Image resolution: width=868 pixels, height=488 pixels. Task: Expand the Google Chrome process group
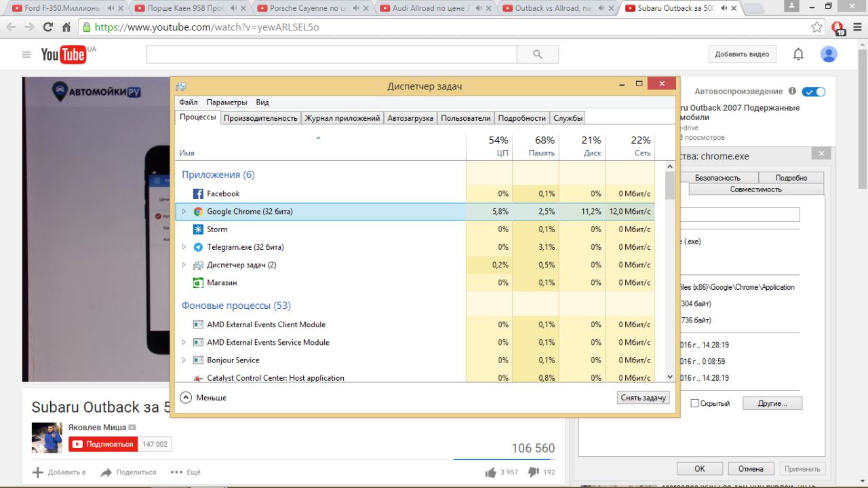[x=183, y=212]
